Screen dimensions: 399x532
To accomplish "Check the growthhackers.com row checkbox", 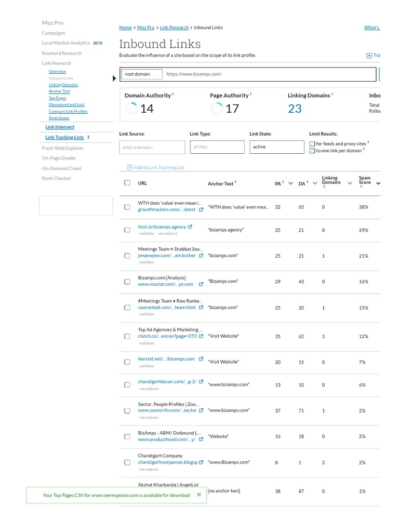I will pos(127,207).
